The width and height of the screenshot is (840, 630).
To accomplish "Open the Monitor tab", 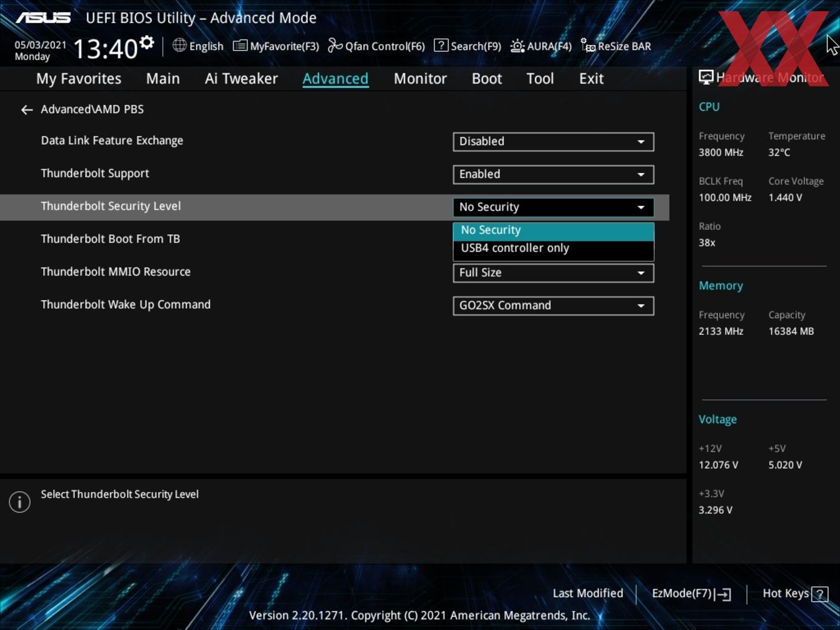I will (x=420, y=78).
